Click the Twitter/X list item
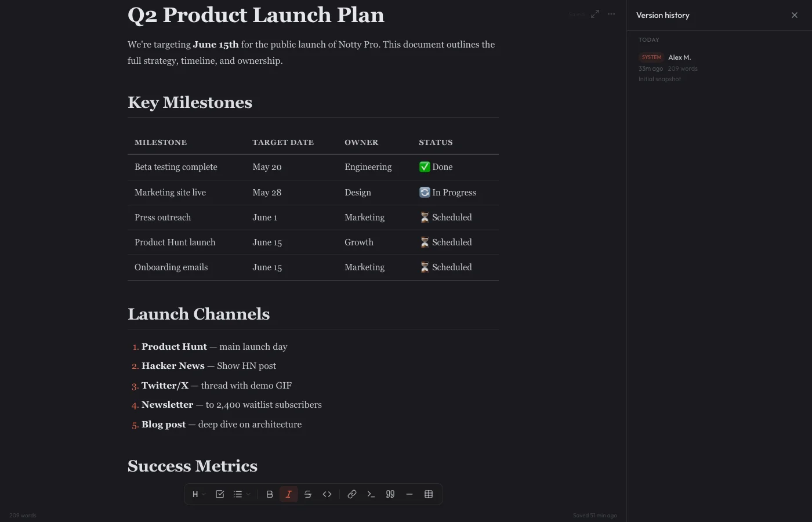 click(x=216, y=386)
